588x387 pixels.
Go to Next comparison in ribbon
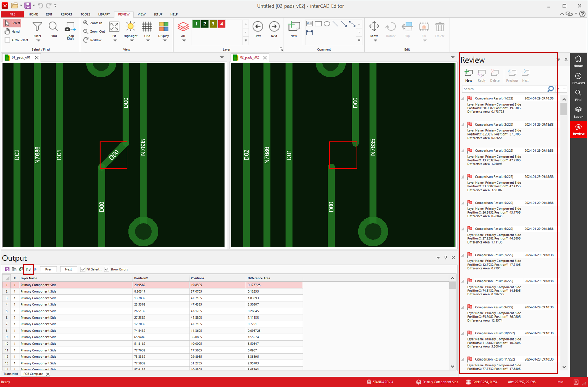click(274, 29)
